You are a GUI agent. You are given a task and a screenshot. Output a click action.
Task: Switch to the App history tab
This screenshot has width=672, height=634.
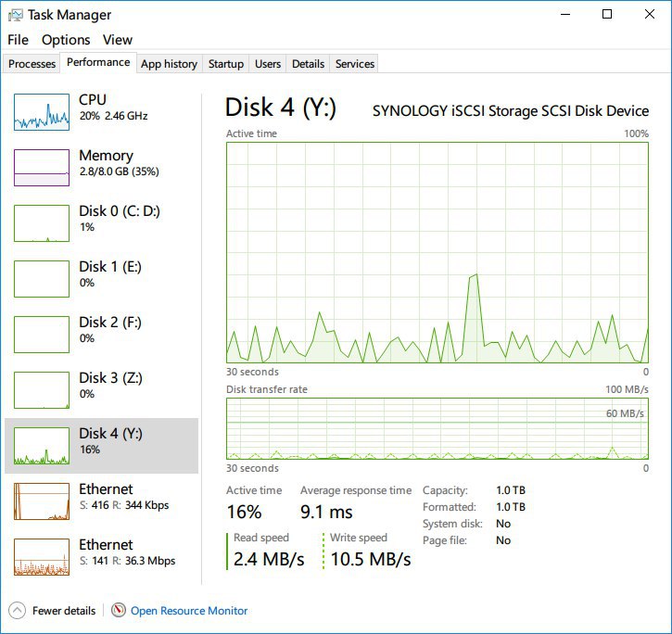click(169, 64)
